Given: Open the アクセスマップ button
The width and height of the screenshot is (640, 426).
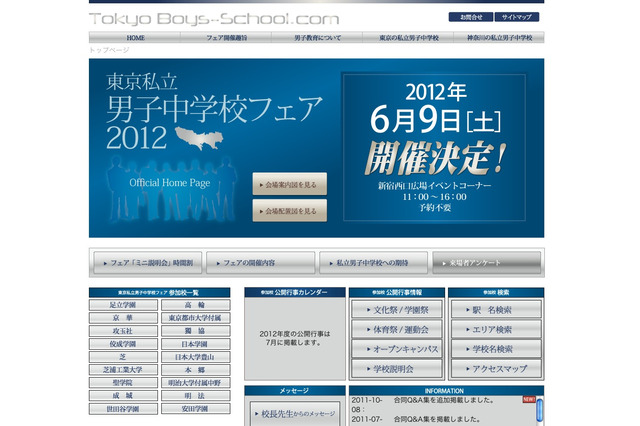Looking at the screenshot, I should click(x=496, y=369).
